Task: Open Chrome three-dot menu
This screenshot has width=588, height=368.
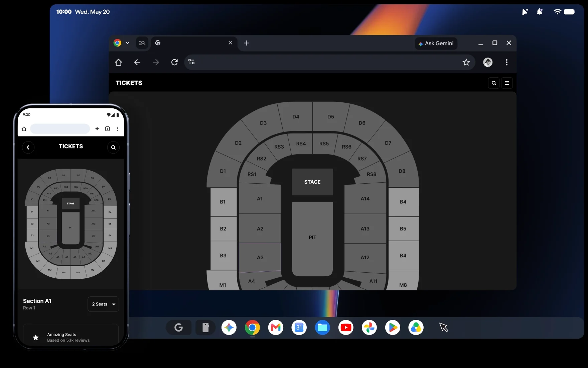Action: (x=506, y=62)
